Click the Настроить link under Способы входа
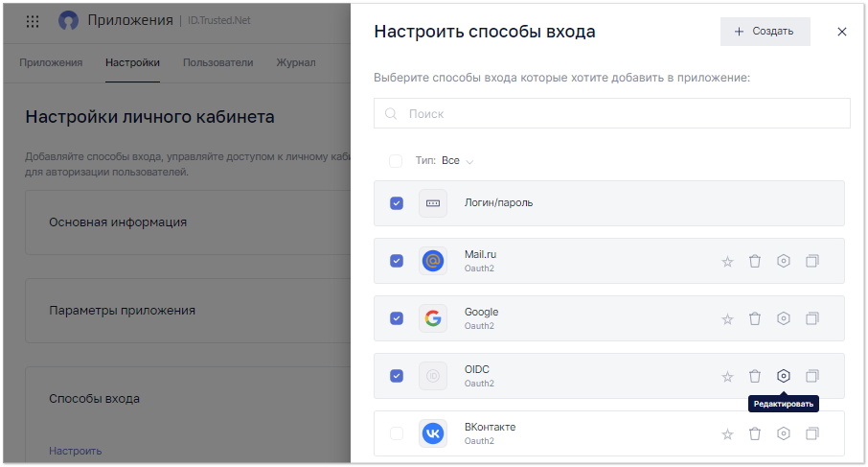The image size is (868, 467). tap(76, 451)
